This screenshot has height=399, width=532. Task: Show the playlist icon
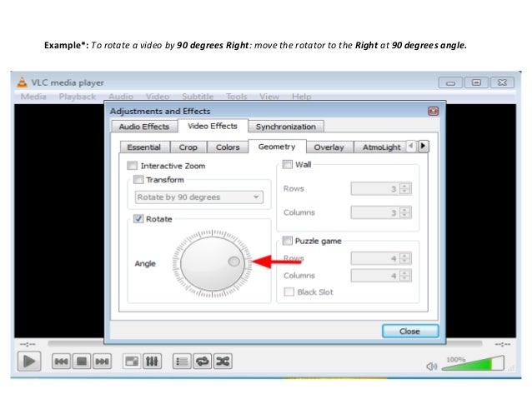pos(182,362)
